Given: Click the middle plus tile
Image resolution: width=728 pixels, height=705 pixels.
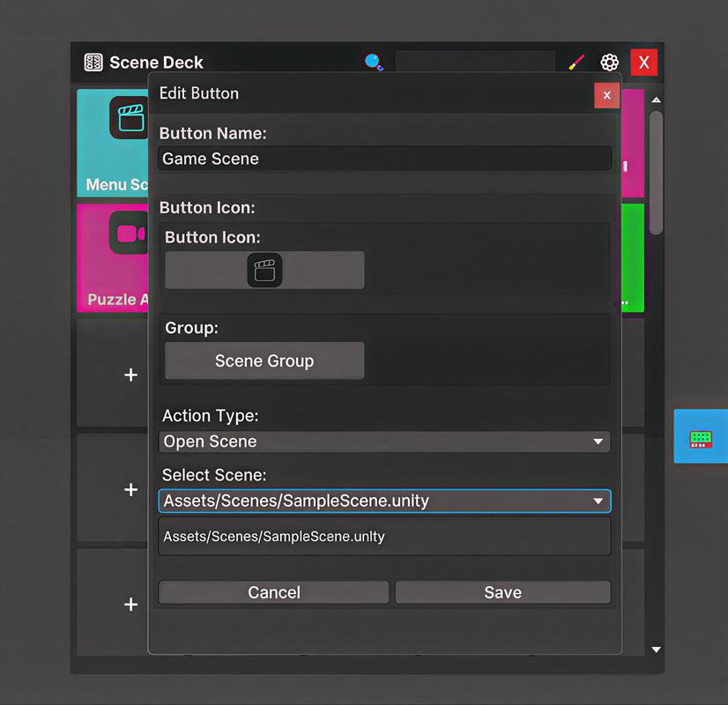Looking at the screenshot, I should [130, 489].
